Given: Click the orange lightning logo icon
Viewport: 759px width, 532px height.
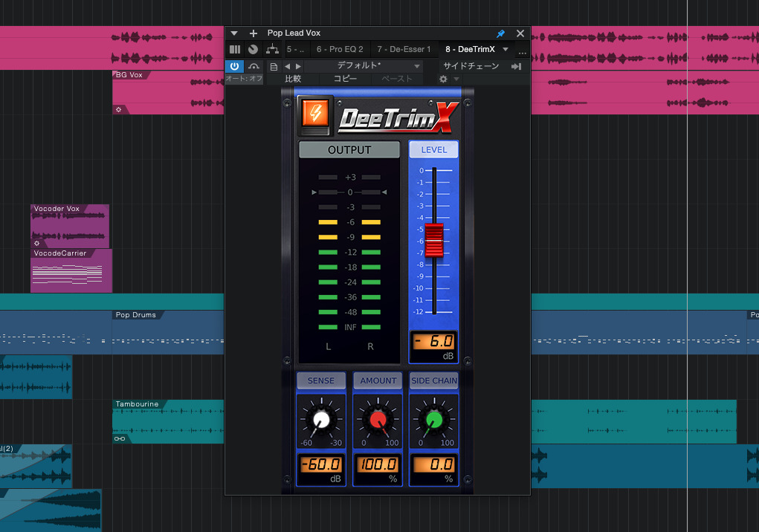Looking at the screenshot, I should coord(316,114).
